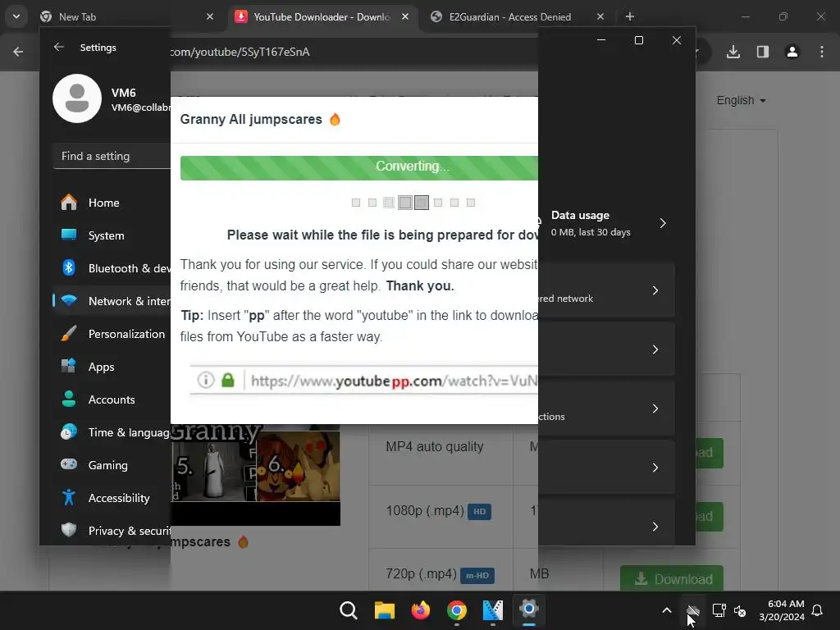Click Granny video thumbnail
840x630 pixels.
pos(255,475)
